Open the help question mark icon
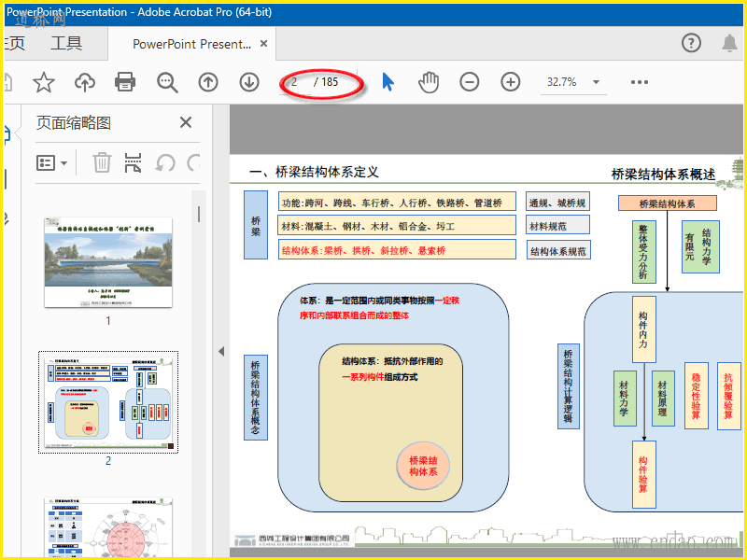This screenshot has height=560, width=747. pos(691,43)
